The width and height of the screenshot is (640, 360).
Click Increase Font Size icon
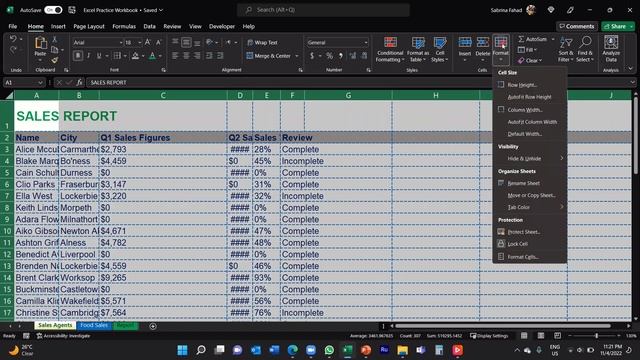[148, 42]
